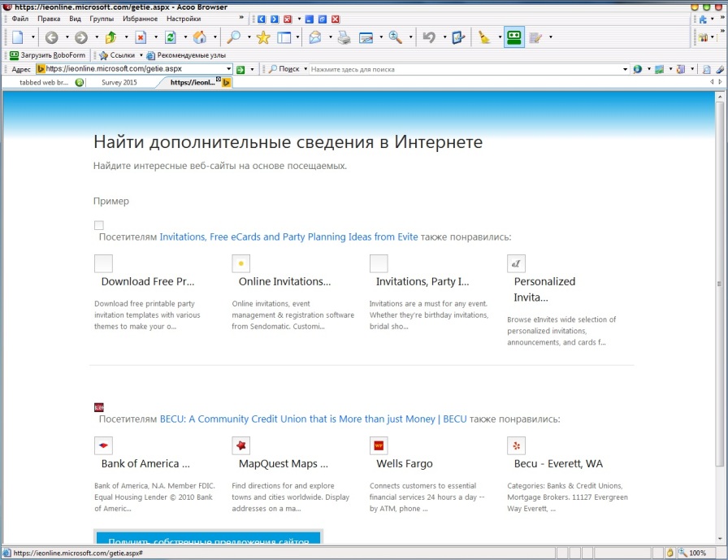Open the BECU Community Credit Union link
The width and height of the screenshot is (728, 560).
[314, 419]
